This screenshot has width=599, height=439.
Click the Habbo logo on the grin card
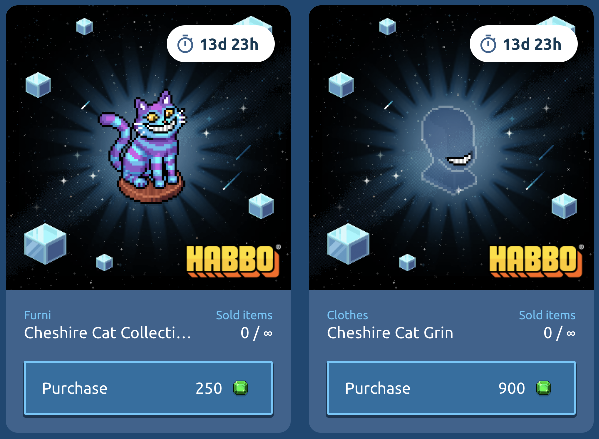[x=536, y=261]
